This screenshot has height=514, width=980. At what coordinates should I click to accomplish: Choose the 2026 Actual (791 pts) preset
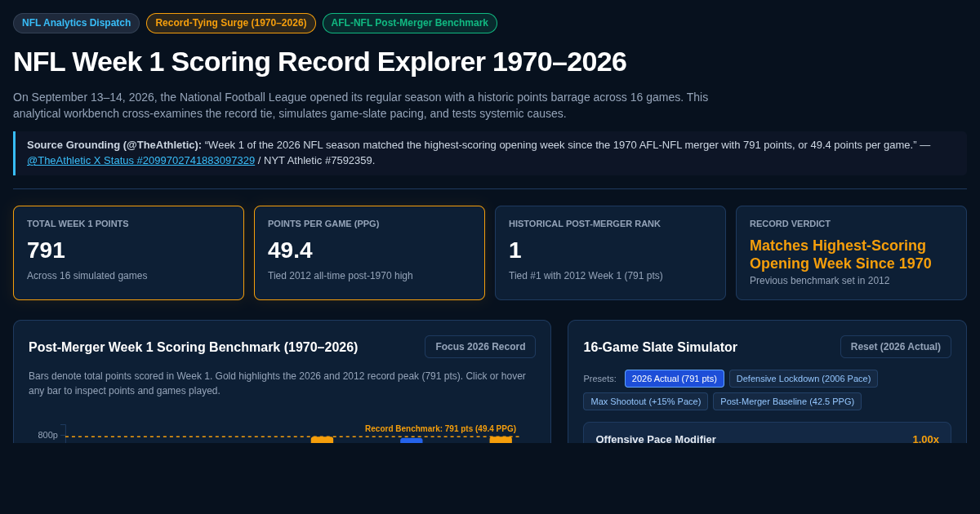tap(675, 379)
